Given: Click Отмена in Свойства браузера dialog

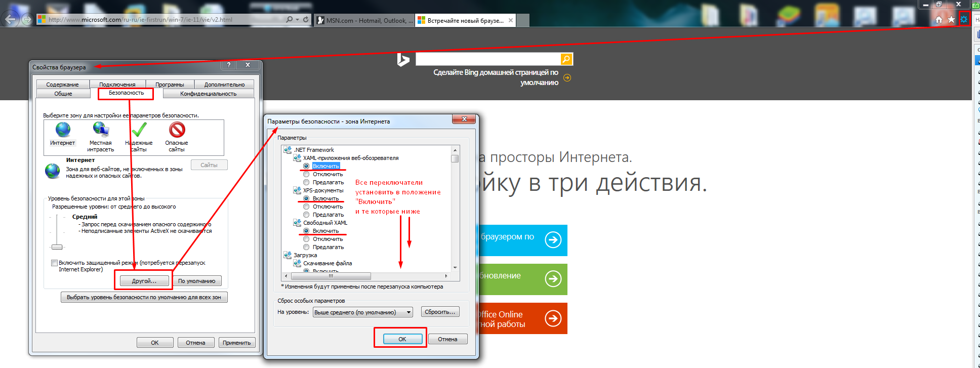Looking at the screenshot, I should [x=195, y=343].
